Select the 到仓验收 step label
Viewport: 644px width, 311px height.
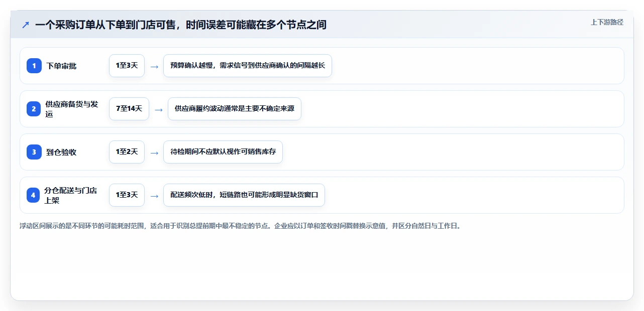61,152
